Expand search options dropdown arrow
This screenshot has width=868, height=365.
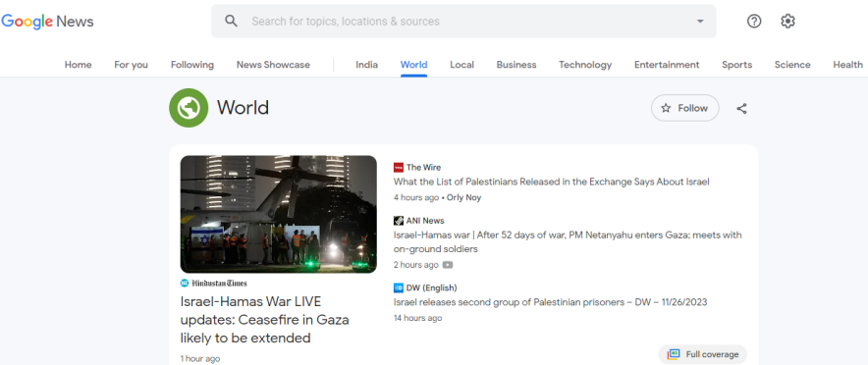(700, 21)
